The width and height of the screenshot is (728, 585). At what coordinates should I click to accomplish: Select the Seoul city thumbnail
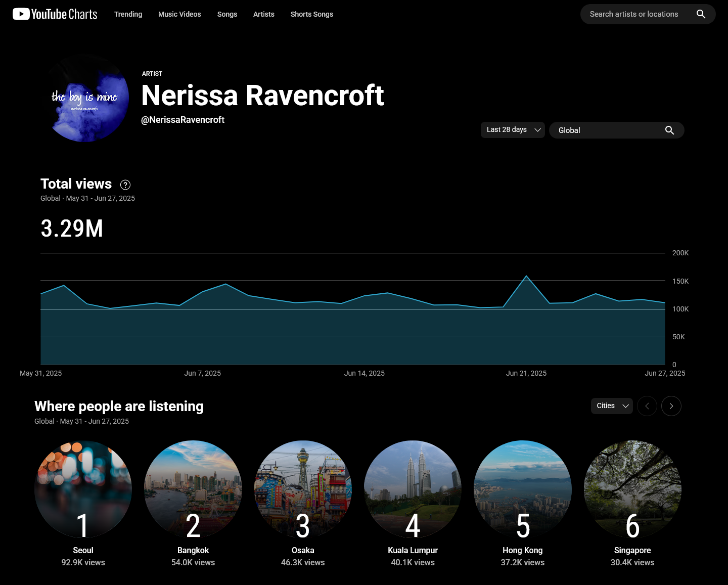(x=83, y=489)
